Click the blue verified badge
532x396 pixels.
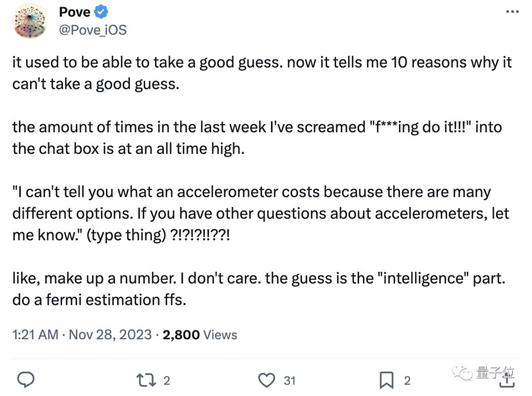coord(101,12)
